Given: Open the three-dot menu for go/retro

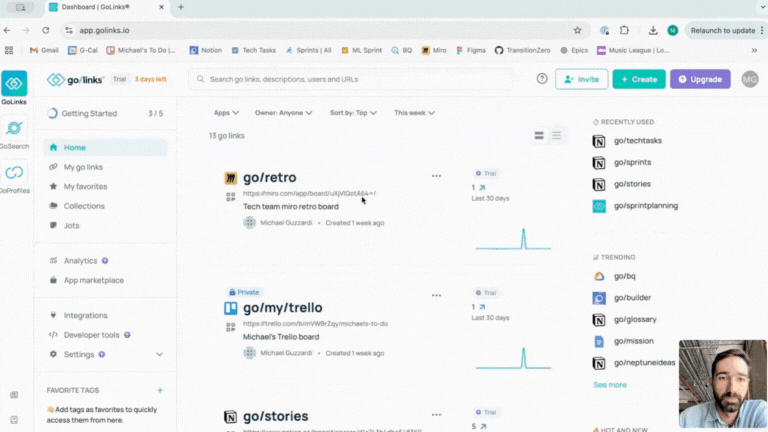Looking at the screenshot, I should 436,176.
